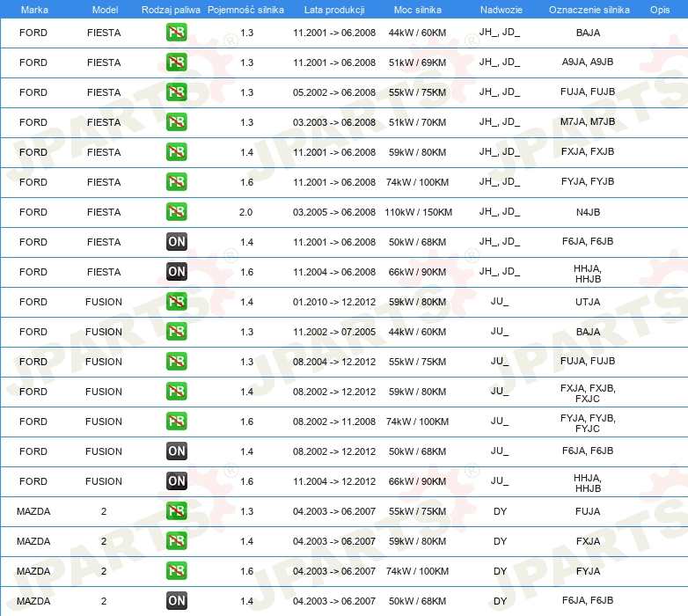Click the Nadwozie column header
Viewport: 688px width, 616px height.
pyautogui.click(x=501, y=10)
